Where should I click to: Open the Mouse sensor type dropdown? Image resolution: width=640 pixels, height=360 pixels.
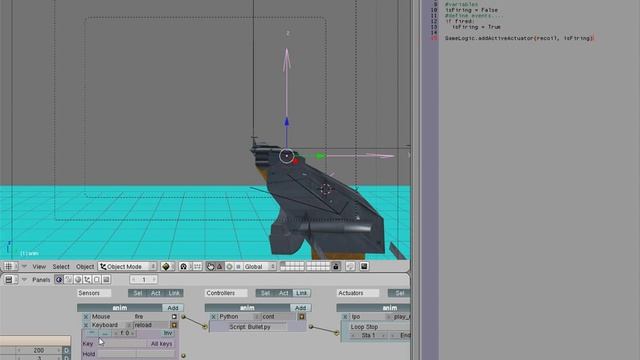click(x=110, y=317)
